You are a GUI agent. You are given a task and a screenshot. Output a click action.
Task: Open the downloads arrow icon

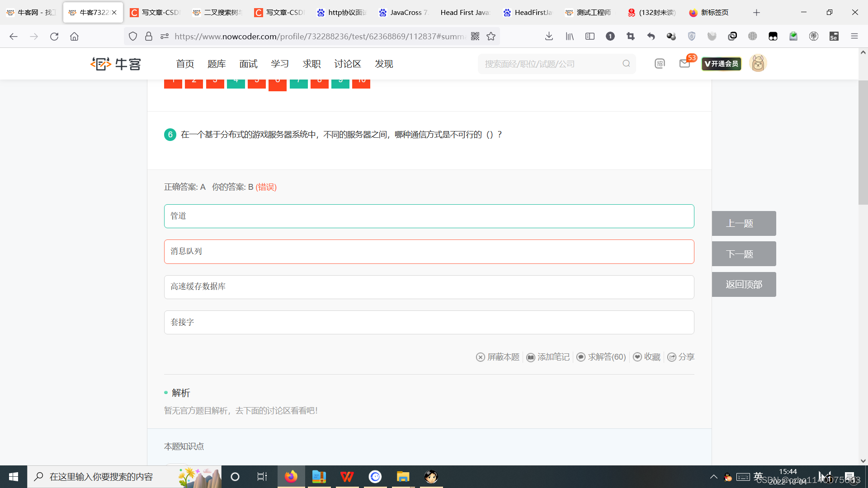click(x=549, y=36)
